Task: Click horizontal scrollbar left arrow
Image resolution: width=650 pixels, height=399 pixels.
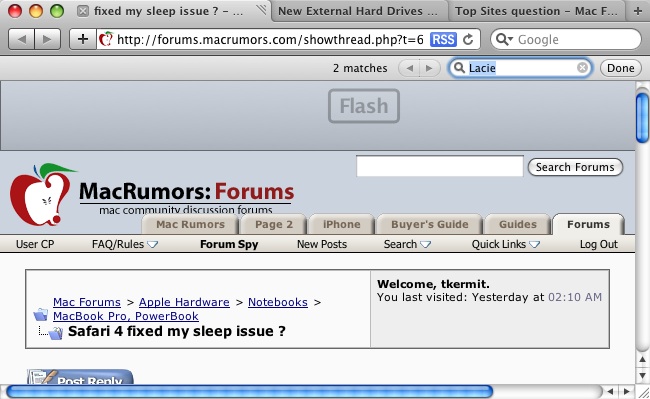Action: click(610, 391)
